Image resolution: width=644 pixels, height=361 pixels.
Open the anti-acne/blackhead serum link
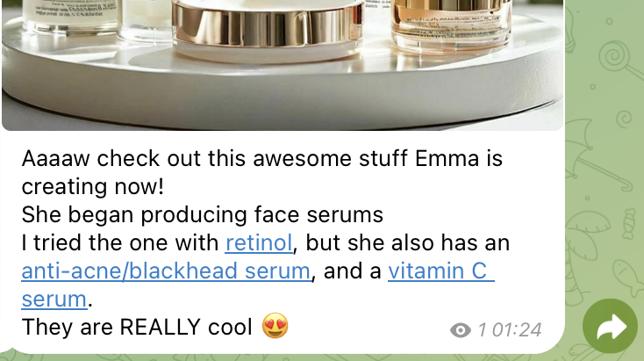tap(166, 271)
